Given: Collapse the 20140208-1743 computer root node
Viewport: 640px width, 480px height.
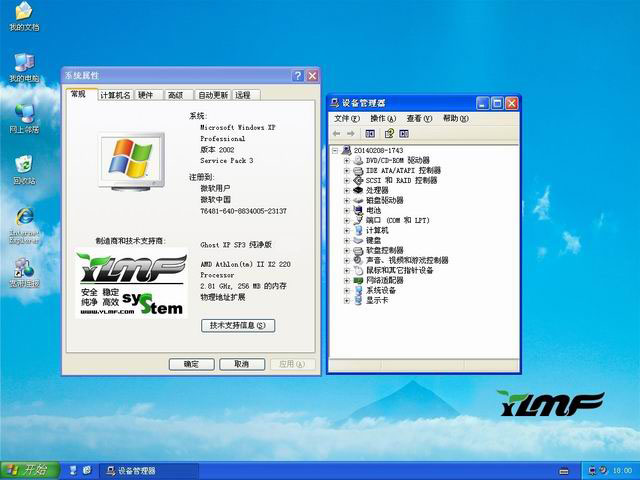Looking at the screenshot, I should 335,151.
